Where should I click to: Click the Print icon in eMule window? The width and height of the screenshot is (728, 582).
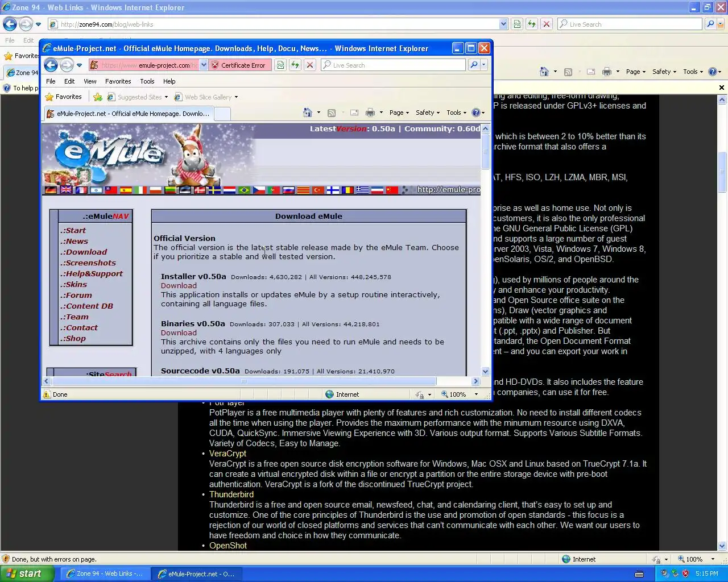tap(370, 113)
